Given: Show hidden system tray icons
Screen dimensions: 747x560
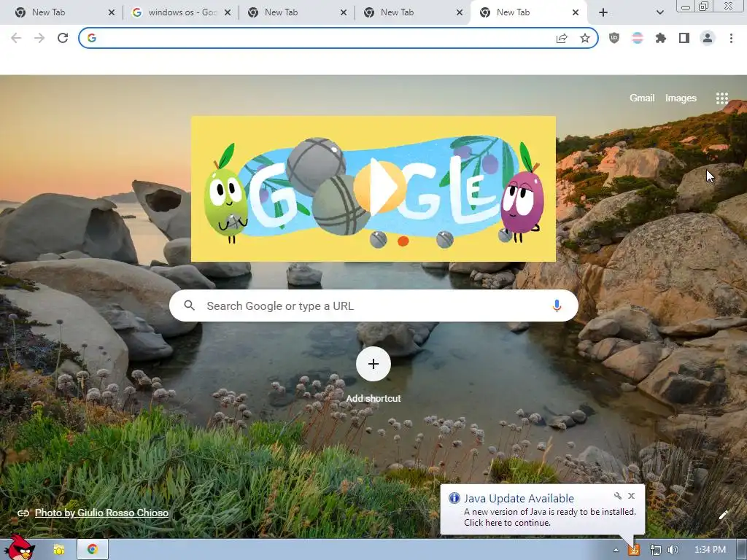Looking at the screenshot, I should pos(616,550).
